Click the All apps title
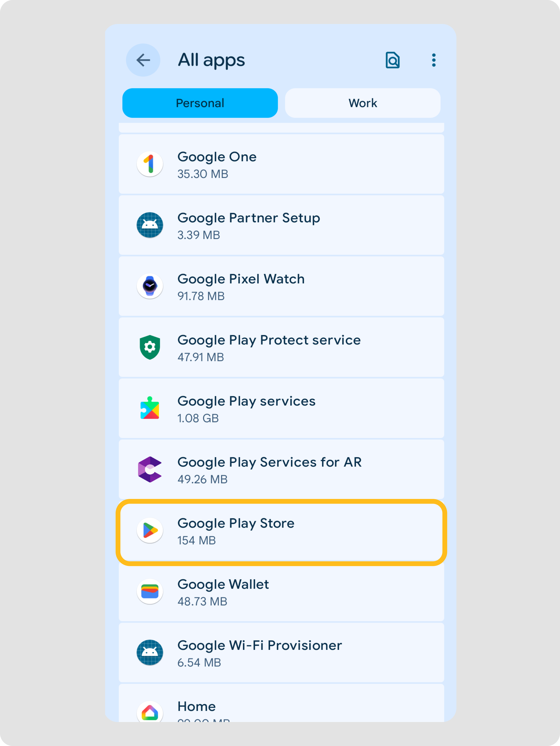This screenshot has height=746, width=560. point(211,60)
